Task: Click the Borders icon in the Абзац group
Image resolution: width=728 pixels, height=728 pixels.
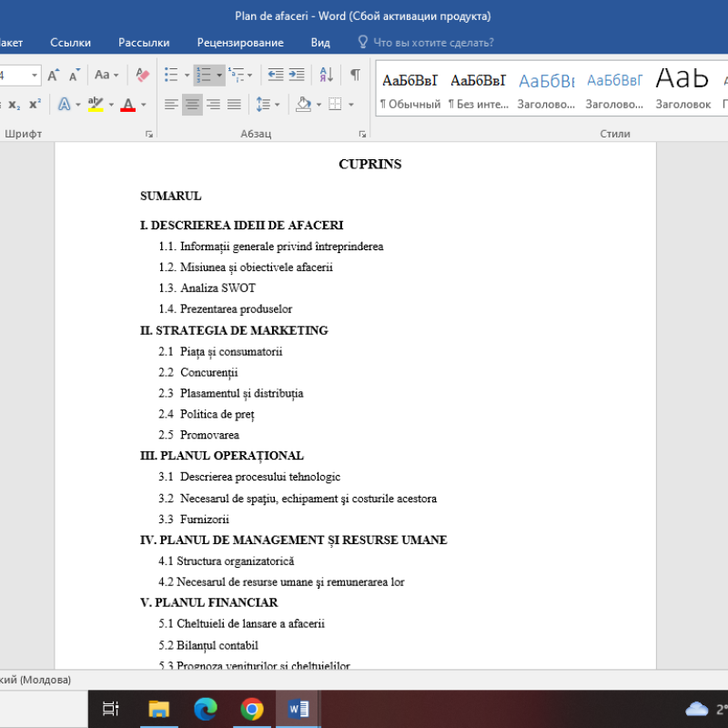Action: [x=335, y=104]
